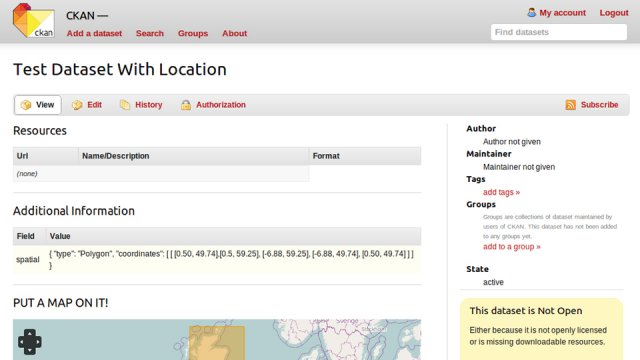Viewport: 640px width, 360px height.
Task: Open the About page
Action: [x=235, y=33]
